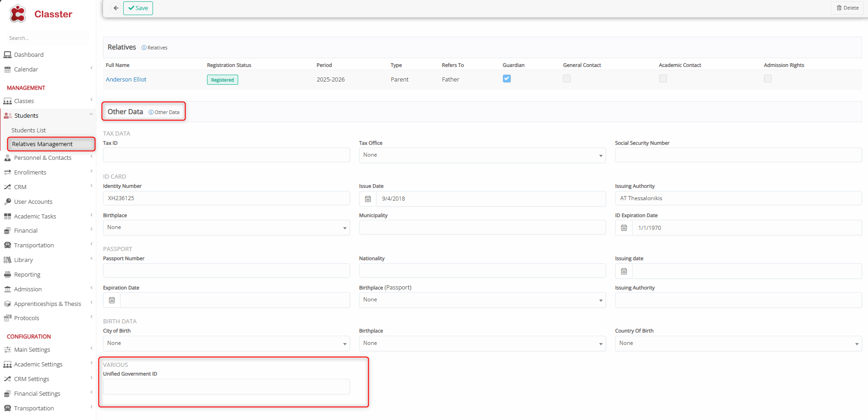Viewport: 868px width, 420px height.
Task: Click the back arrow button
Action: (116, 8)
